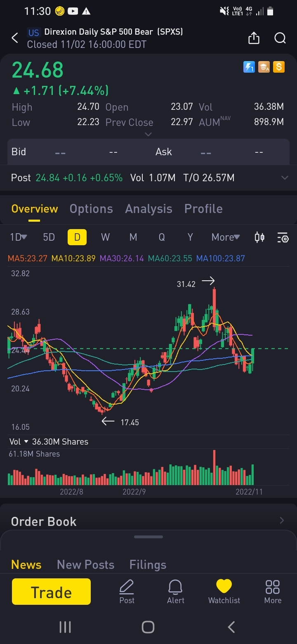The width and height of the screenshot is (297, 644).
Task: Tap the battery icon in status bar
Action: (270, 11)
